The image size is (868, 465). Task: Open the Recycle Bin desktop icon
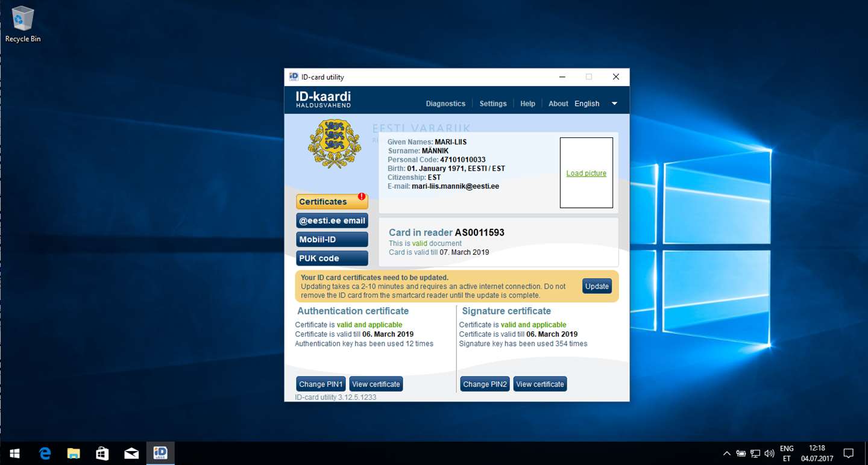click(23, 24)
